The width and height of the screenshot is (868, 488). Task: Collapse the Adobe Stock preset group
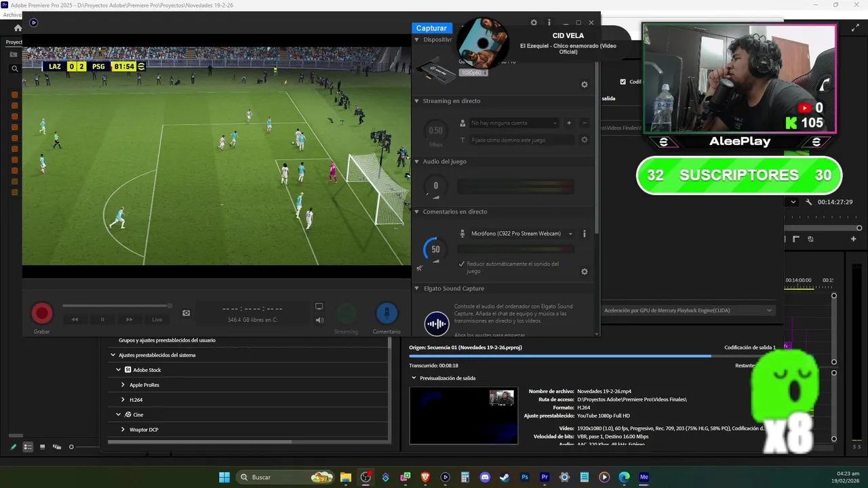pyautogui.click(x=119, y=370)
